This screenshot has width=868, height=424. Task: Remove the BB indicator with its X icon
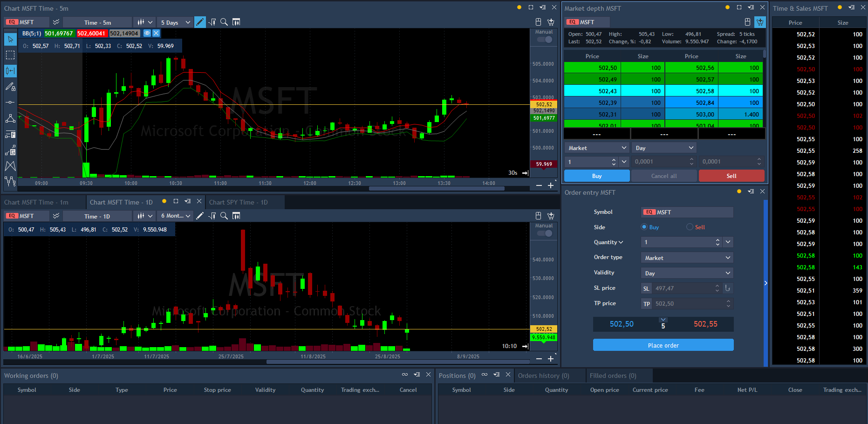156,33
